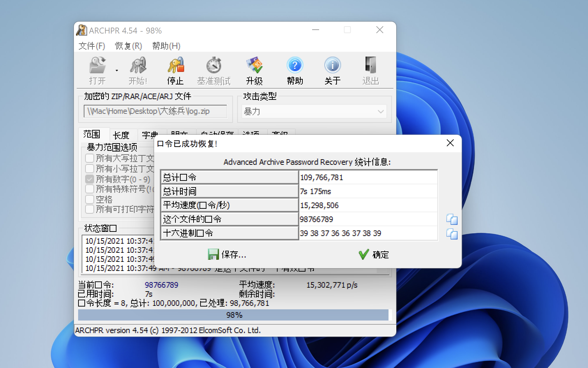The image size is (588, 368).
Task: Open the dropdown arrow next to Open button
Action: coord(117,71)
